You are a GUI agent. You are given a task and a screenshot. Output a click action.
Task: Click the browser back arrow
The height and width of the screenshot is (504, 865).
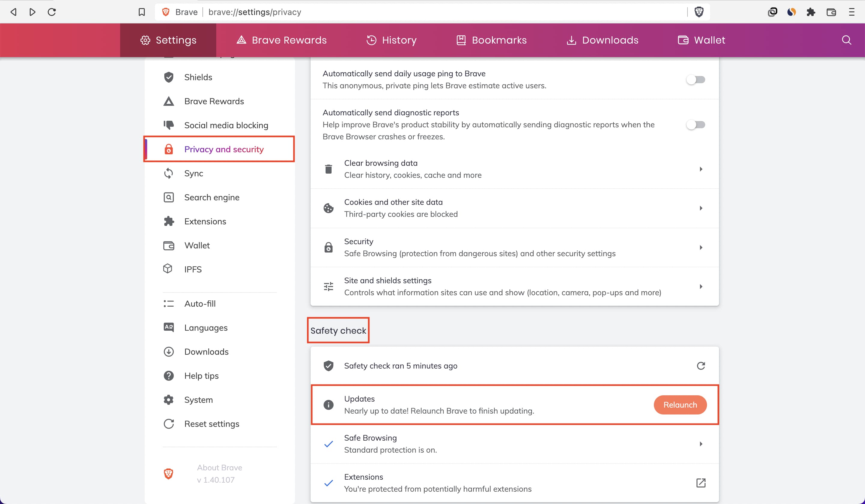tap(14, 12)
